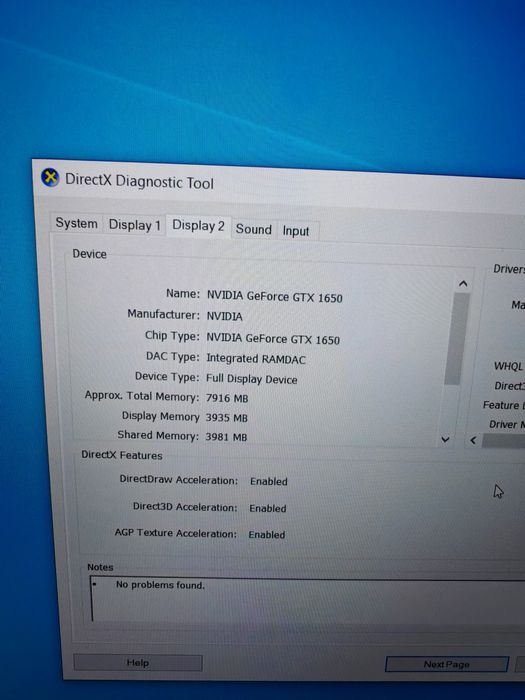Click the DirectX Diagnostic Tool window title
525x700 pixels.
139,181
